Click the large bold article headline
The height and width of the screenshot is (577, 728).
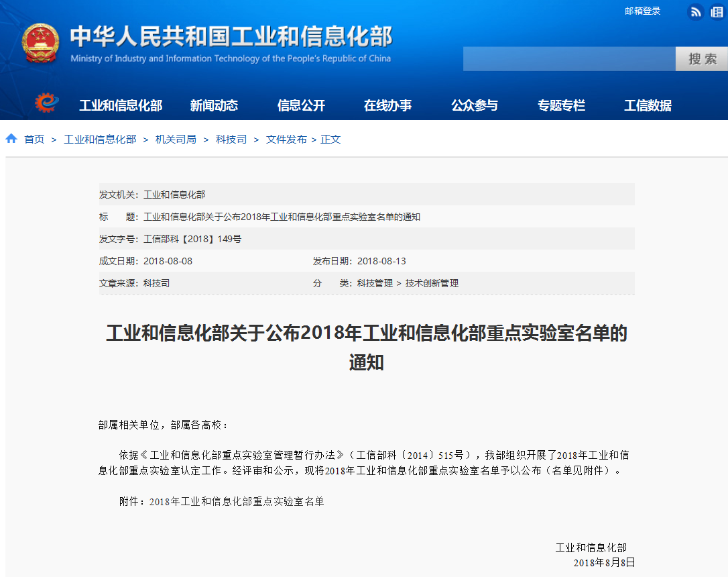[x=367, y=348]
